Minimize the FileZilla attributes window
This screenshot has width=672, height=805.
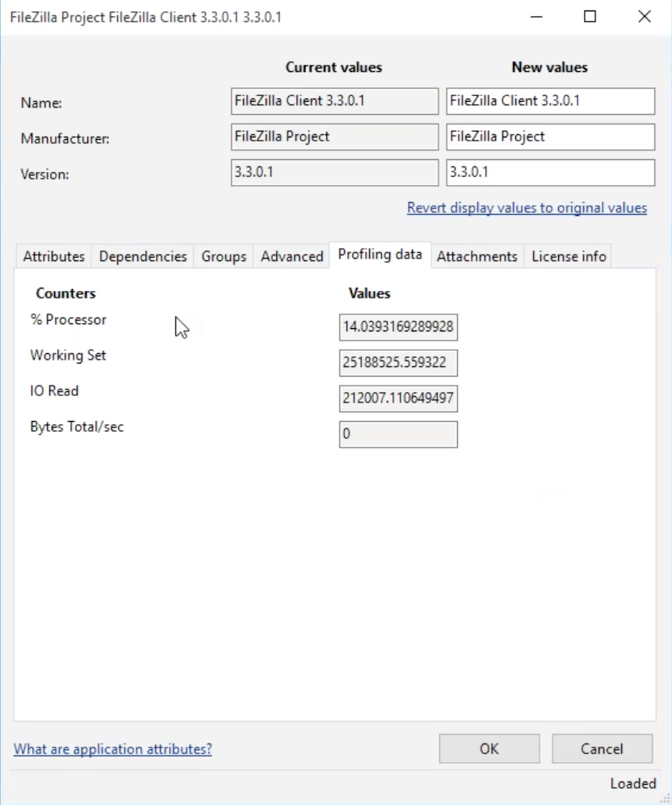click(536, 17)
